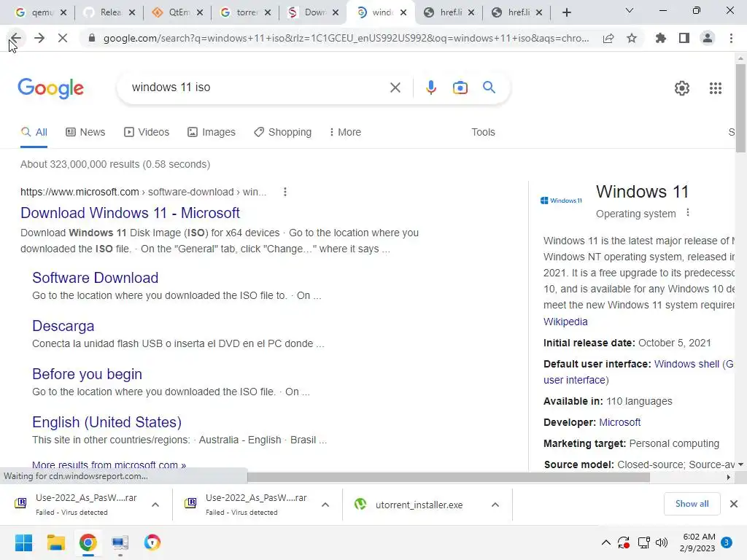Open the Windows shell link
Viewport: 747px width, 560px height.
pyautogui.click(x=686, y=364)
